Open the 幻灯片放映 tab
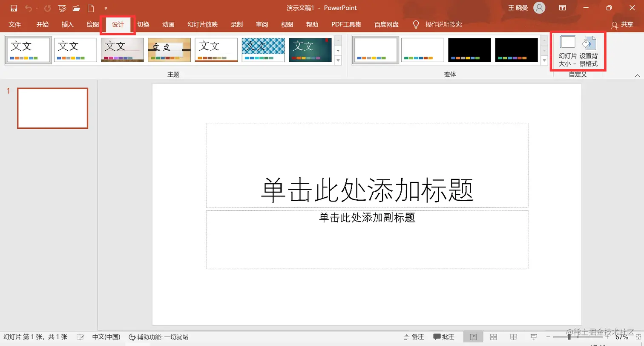644x346 pixels. [203, 24]
